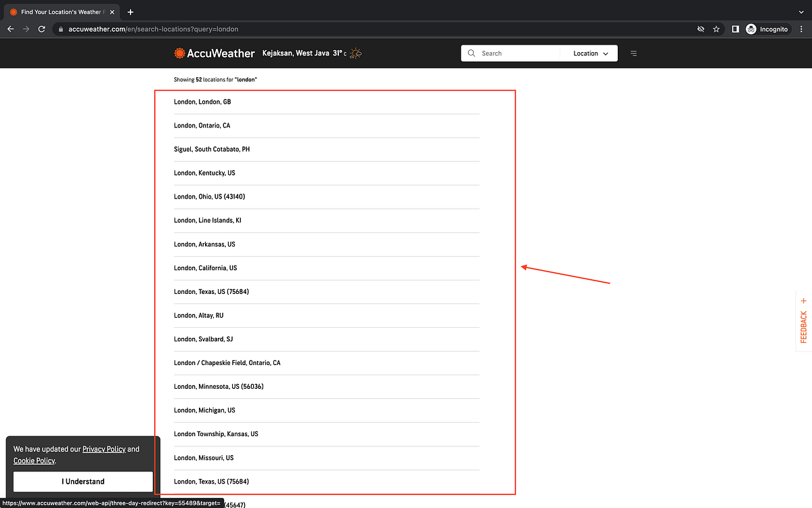812x508 pixels.
Task: Select the Find Your Location's Weather tab
Action: (x=60, y=12)
